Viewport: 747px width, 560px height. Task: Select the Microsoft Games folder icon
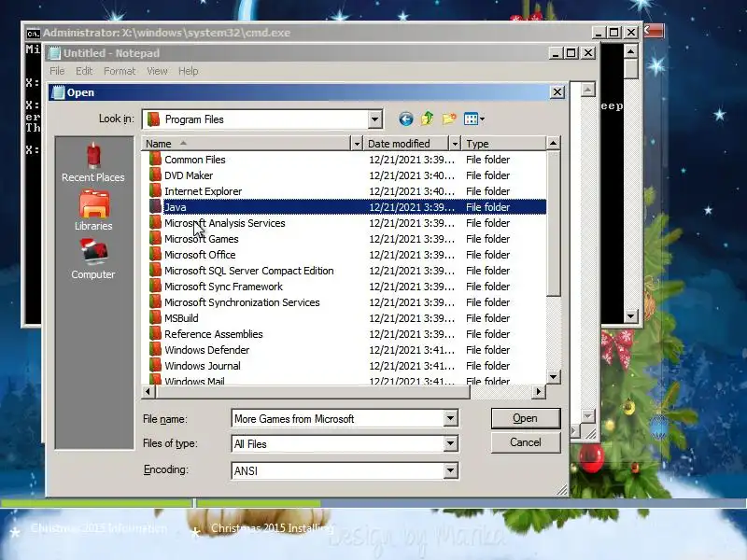[155, 239]
